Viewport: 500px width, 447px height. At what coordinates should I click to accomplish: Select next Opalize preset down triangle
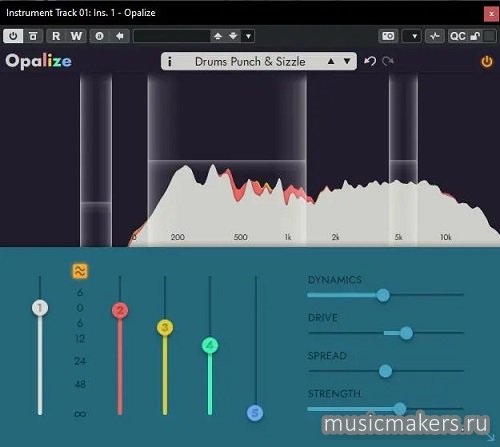(x=347, y=61)
